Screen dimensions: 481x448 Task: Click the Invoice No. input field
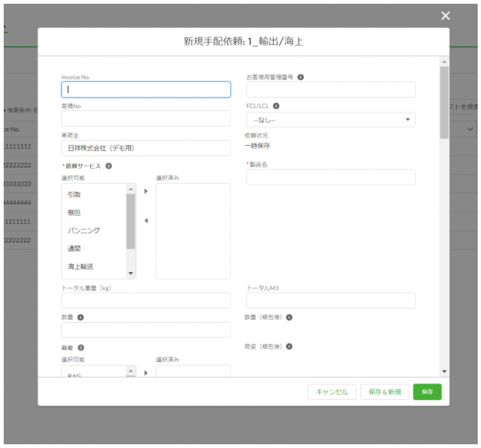[x=146, y=89]
